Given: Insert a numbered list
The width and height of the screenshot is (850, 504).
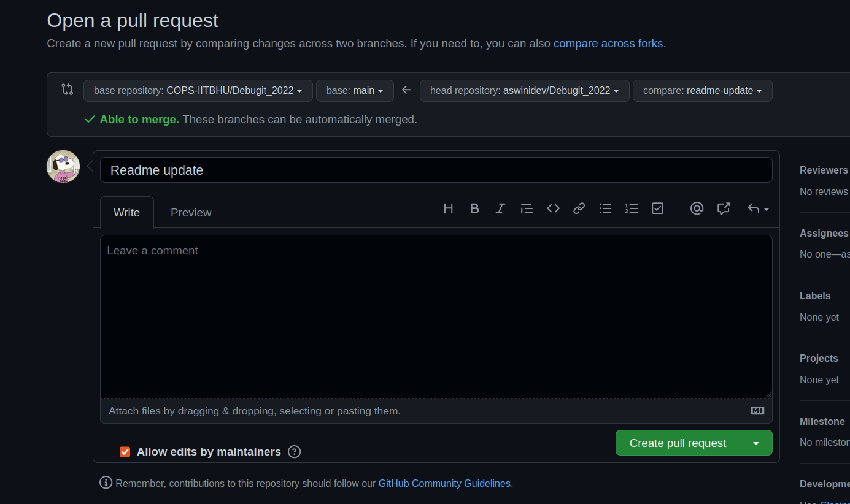Looking at the screenshot, I should point(631,208).
